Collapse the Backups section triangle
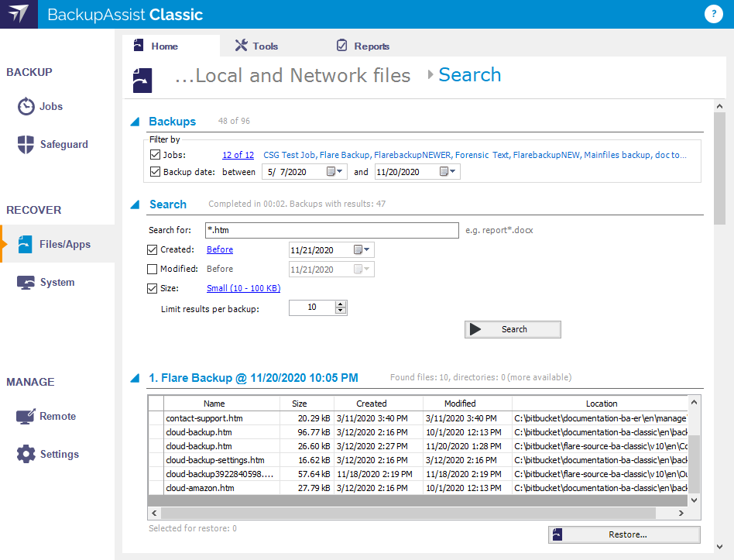734x560 pixels. coord(135,122)
